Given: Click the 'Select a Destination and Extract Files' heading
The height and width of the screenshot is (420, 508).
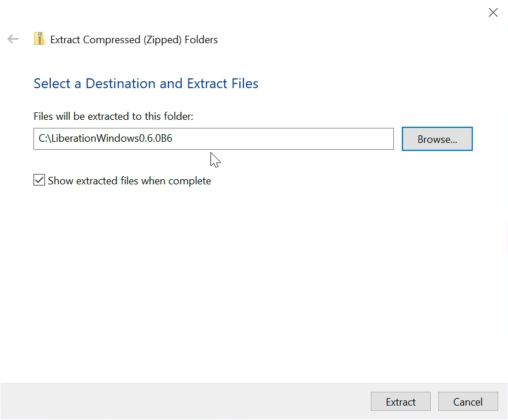Looking at the screenshot, I should tap(145, 84).
